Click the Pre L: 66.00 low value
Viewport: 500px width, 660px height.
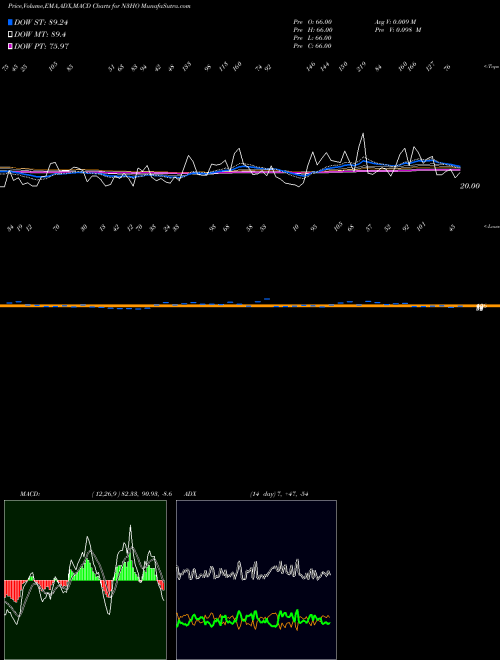coord(313,38)
